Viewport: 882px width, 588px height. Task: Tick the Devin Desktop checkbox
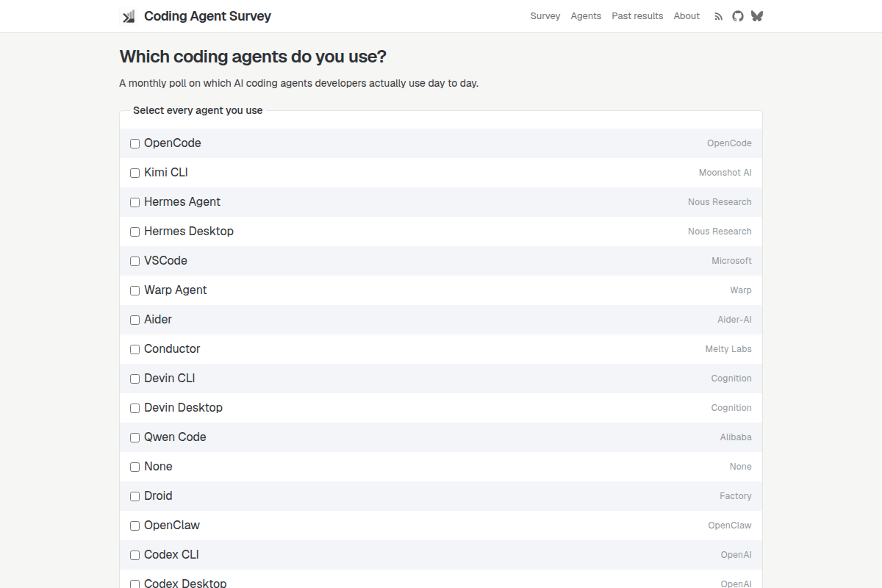click(x=135, y=408)
